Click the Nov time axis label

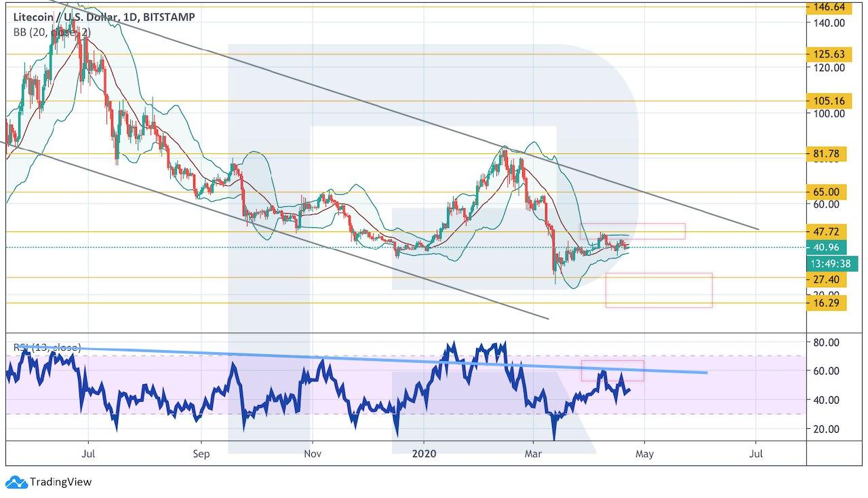(x=311, y=453)
